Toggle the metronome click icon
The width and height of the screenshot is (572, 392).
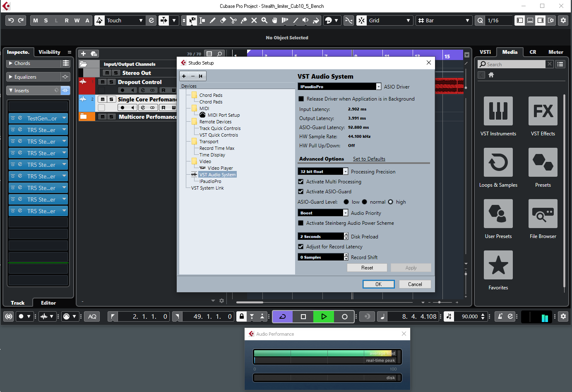click(x=500, y=317)
